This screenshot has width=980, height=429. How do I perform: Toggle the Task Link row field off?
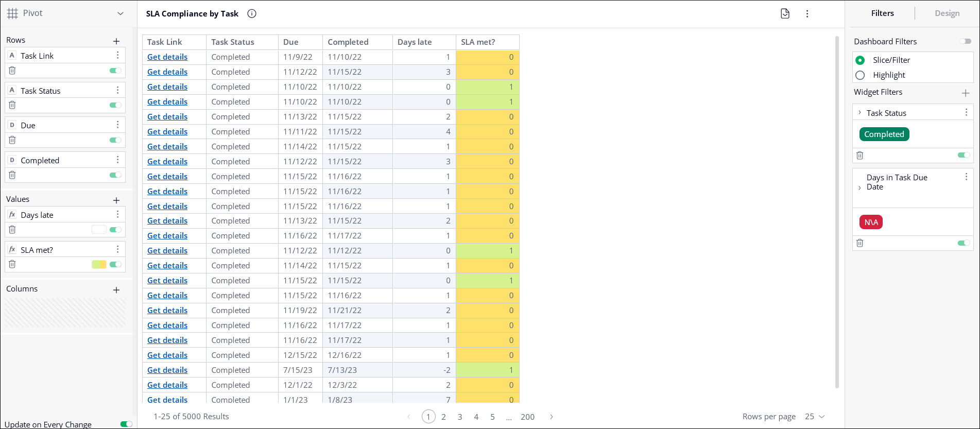(115, 71)
